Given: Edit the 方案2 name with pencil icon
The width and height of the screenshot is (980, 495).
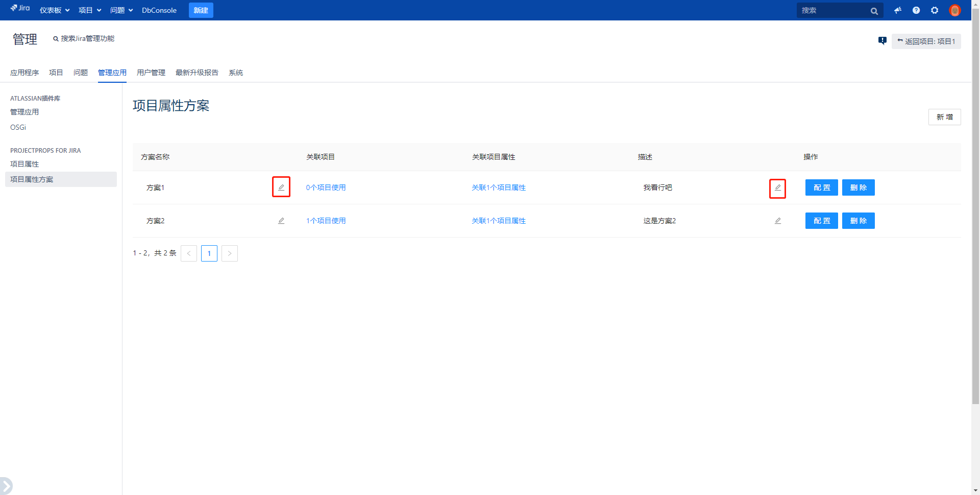Looking at the screenshot, I should [281, 221].
